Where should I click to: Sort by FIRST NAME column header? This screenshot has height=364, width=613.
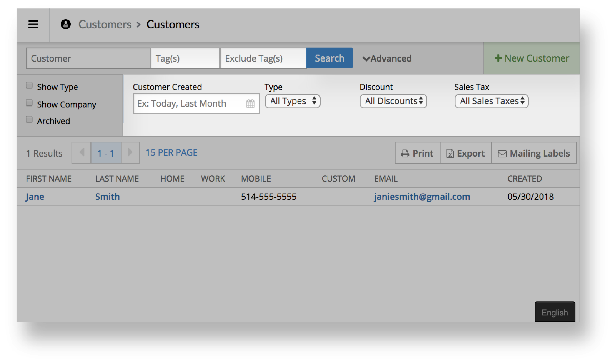click(49, 179)
